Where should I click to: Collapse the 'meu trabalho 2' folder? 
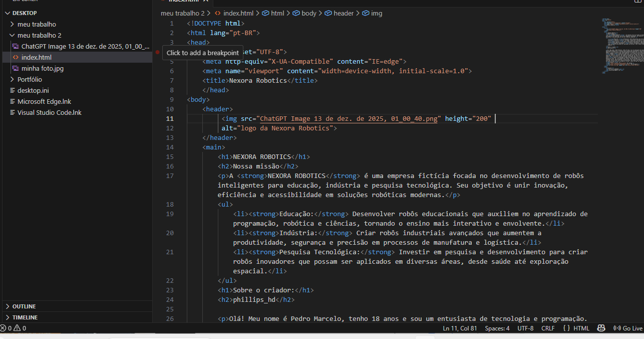[x=39, y=35]
